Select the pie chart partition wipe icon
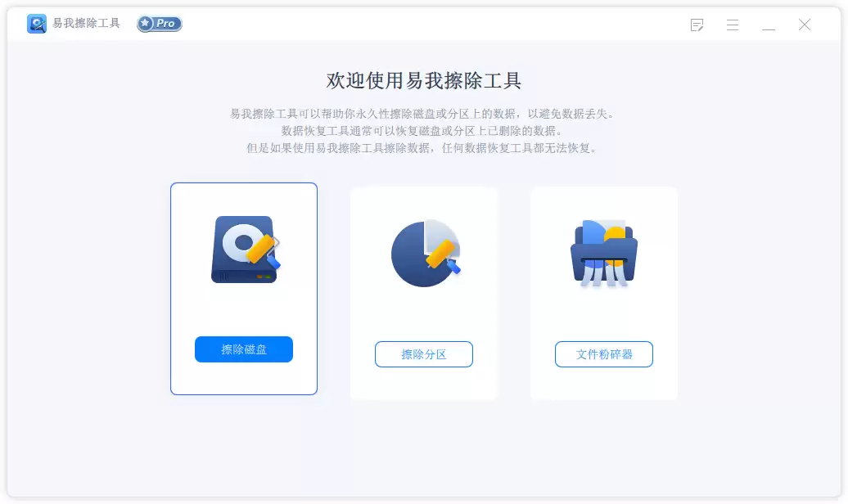The height and width of the screenshot is (504, 848). tap(426, 253)
